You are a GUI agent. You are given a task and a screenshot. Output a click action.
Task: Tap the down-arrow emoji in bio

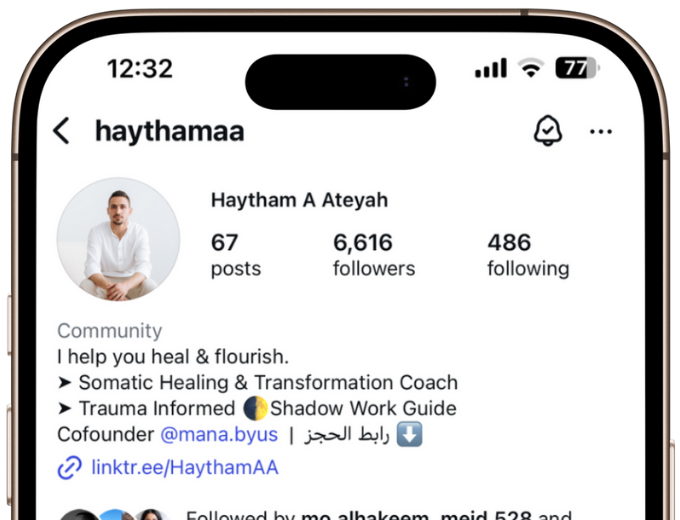click(x=409, y=434)
